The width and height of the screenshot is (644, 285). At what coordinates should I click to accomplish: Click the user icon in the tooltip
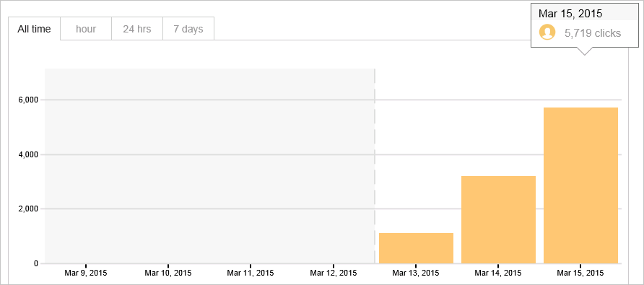pos(547,32)
